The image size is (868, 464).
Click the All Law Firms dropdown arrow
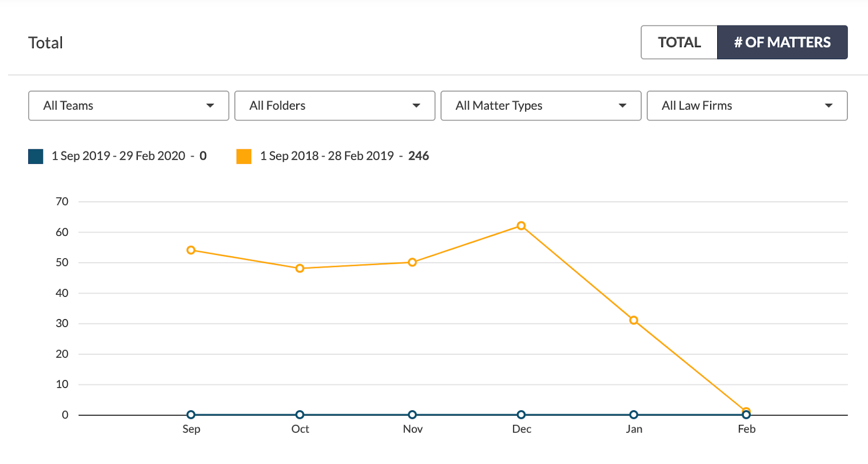[828, 106]
